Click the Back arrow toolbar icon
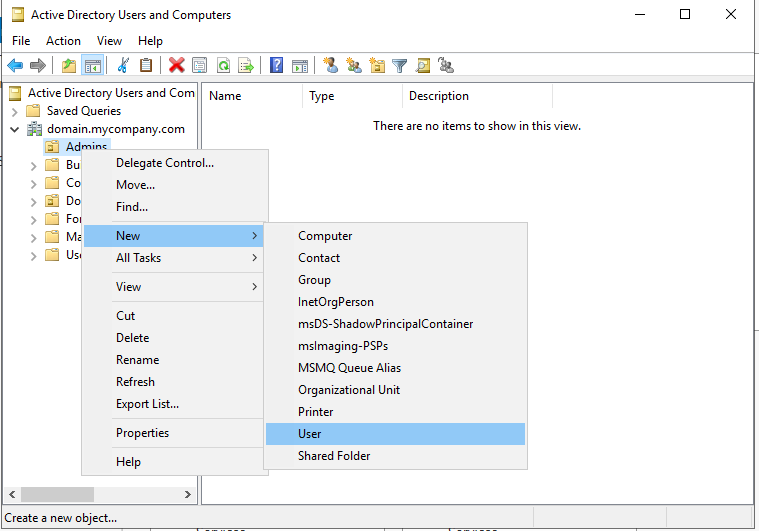Viewport: 759px width, 531px height. coord(15,66)
